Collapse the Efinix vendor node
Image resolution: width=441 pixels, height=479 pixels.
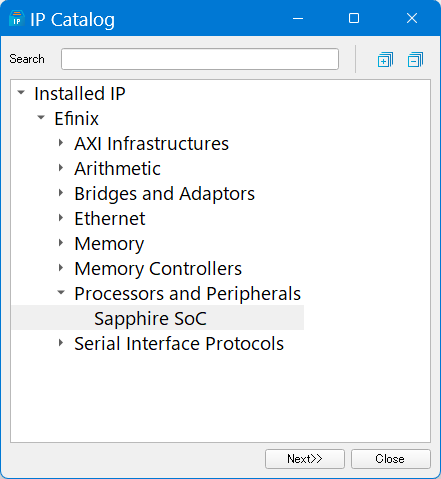click(x=41, y=117)
